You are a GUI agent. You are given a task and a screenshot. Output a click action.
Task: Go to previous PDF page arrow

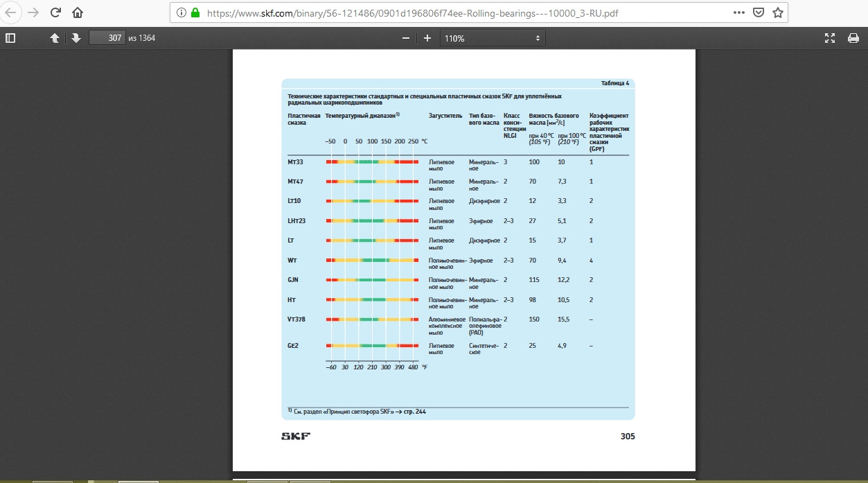(x=55, y=38)
